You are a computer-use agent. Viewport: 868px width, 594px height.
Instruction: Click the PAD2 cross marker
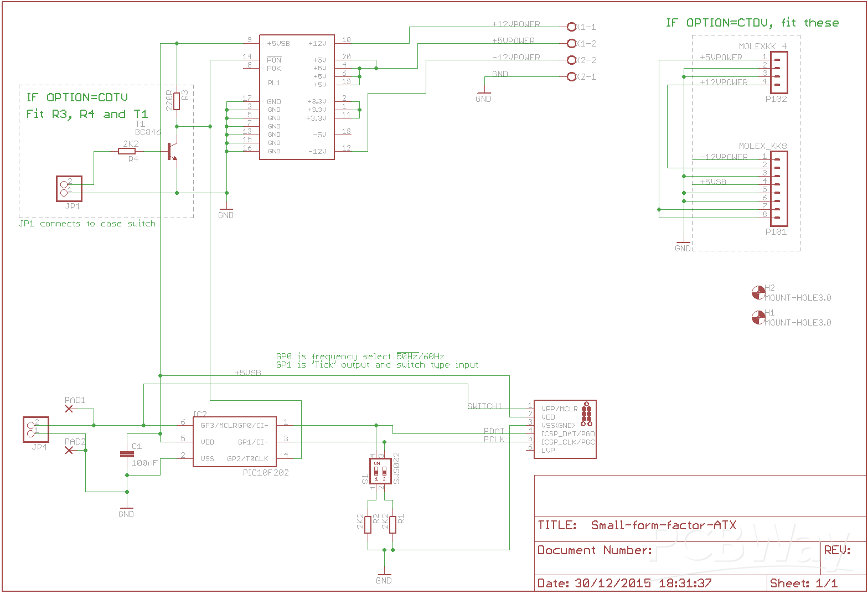point(69,450)
